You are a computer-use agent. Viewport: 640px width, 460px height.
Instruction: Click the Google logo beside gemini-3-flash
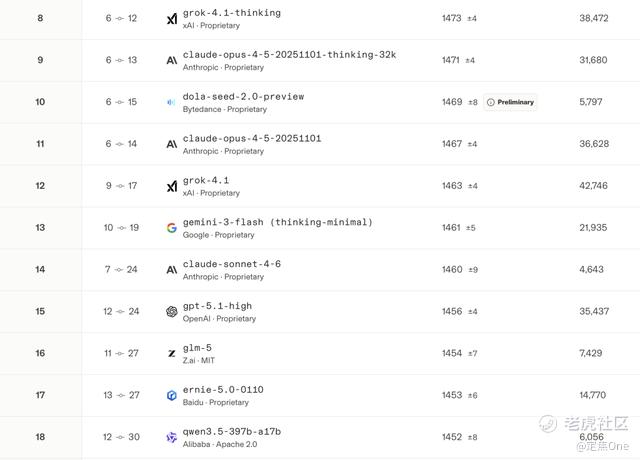[x=172, y=228]
